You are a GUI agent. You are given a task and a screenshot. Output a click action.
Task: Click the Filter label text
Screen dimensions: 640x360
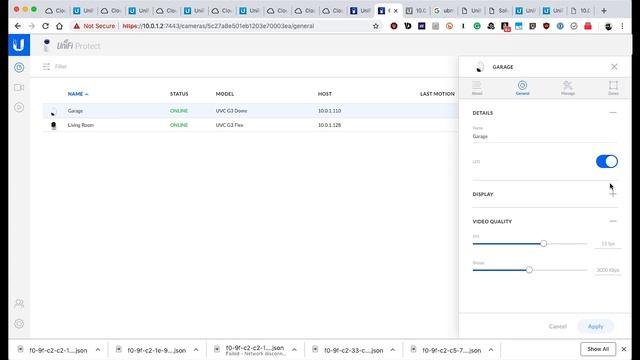point(60,67)
